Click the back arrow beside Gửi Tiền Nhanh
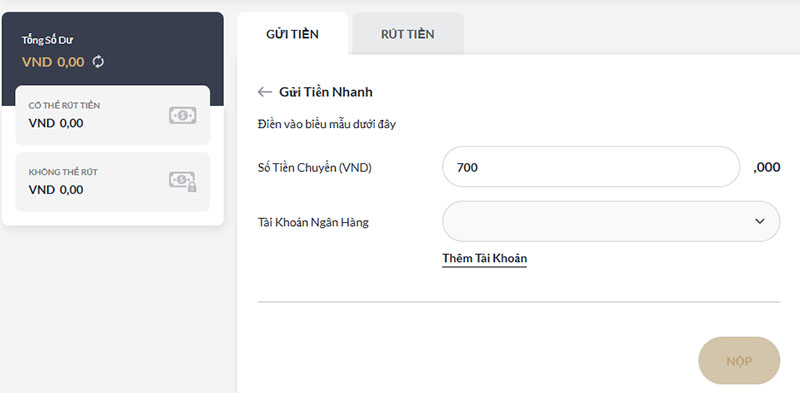The width and height of the screenshot is (800, 393). pyautogui.click(x=265, y=92)
